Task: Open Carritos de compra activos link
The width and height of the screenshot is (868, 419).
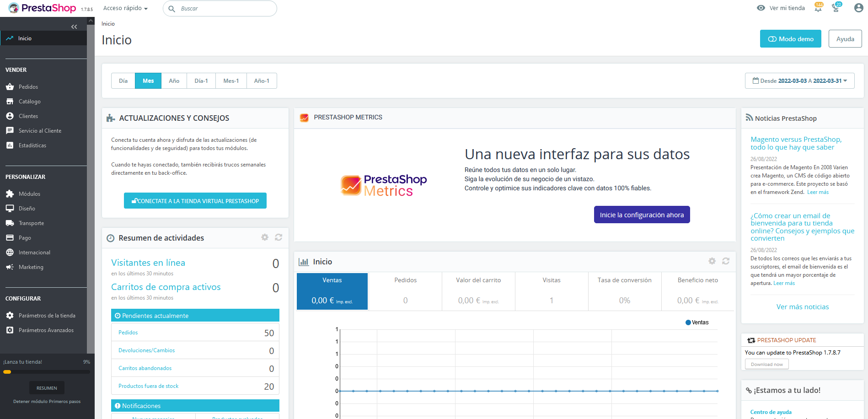Action: point(166,287)
